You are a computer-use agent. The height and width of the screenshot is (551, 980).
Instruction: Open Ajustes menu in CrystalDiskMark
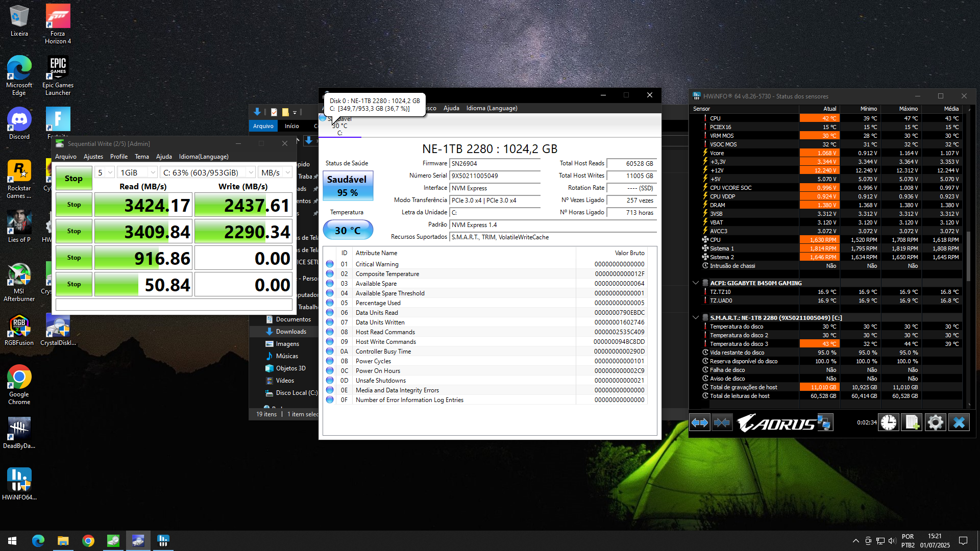click(x=93, y=157)
